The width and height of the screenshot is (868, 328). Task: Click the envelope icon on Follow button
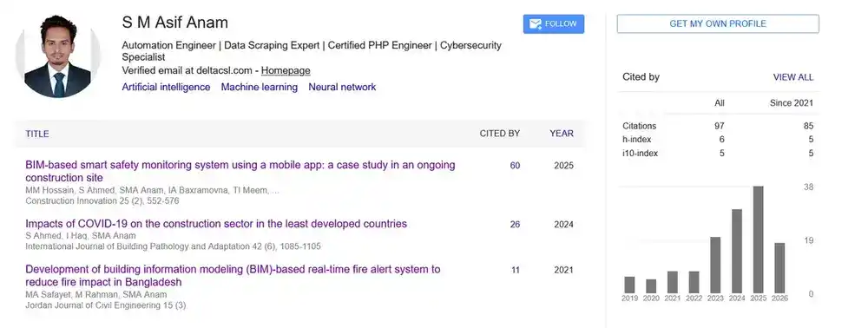coord(535,23)
